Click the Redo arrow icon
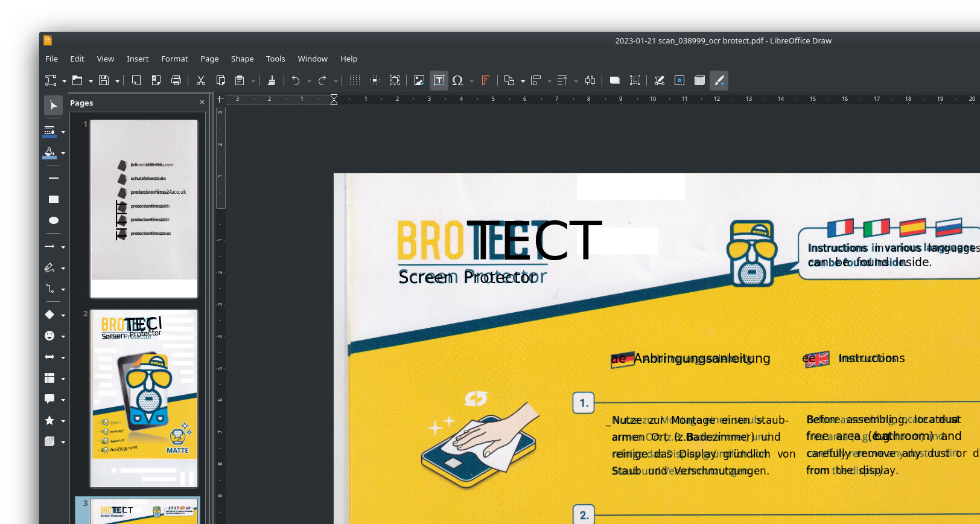Viewport: 980px width, 524px height. 322,80
